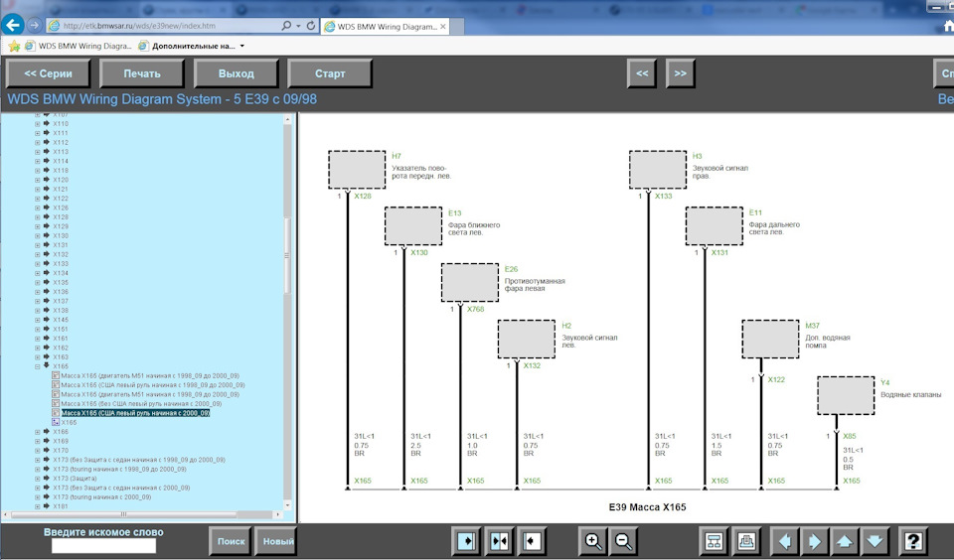The width and height of the screenshot is (954, 560).
Task: Click the Старт button
Action: (x=330, y=73)
